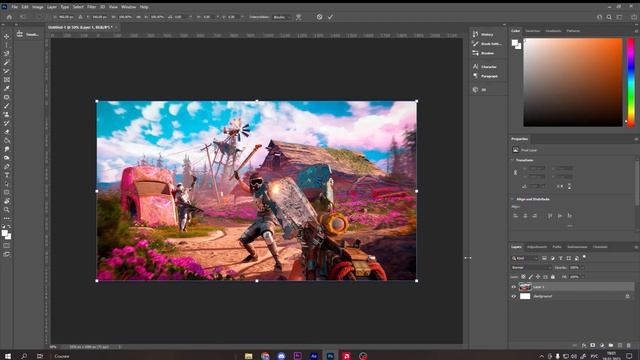
Task: Toggle the type layers filter
Action: [560, 258]
